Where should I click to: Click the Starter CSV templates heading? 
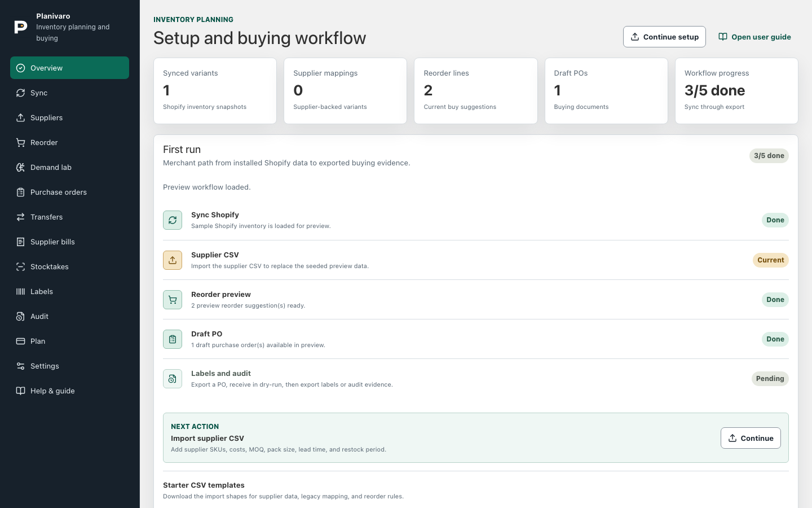pyautogui.click(x=204, y=485)
